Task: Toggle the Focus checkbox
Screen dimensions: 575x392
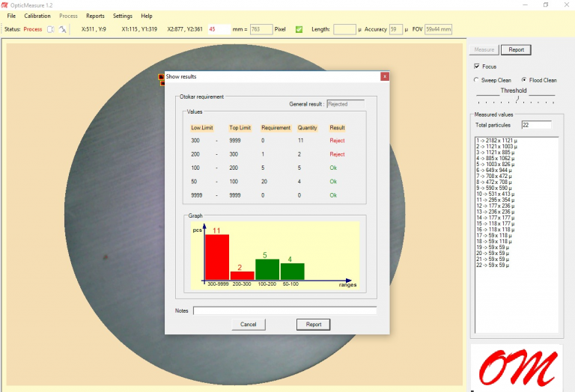Action: click(477, 67)
